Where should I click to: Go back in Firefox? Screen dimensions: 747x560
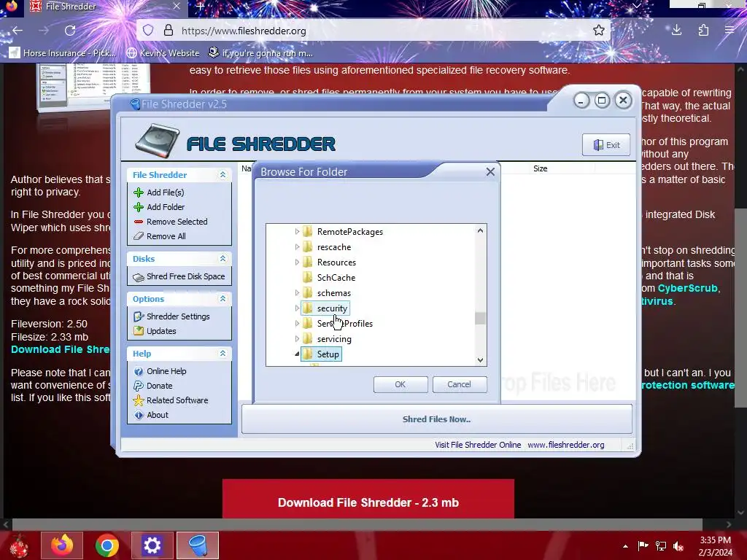point(18,31)
